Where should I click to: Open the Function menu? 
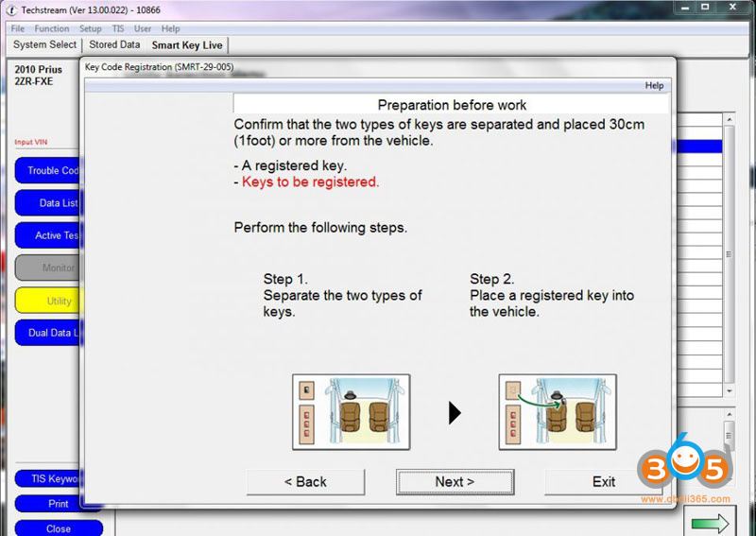click(x=52, y=28)
